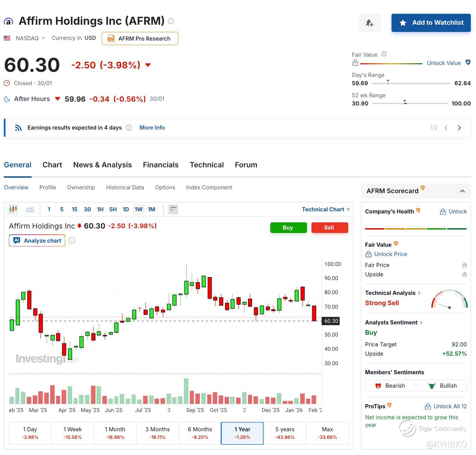Expand Technical Analysis details arrow
This screenshot has height=455, width=476.
coord(419,293)
